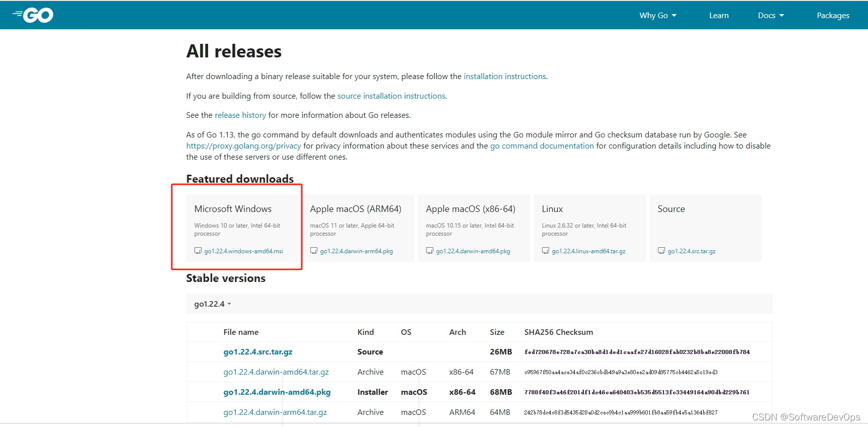868x427 pixels.
Task: Download go1.22.4.windows-amd64.msi from featured downloads
Action: pyautogui.click(x=244, y=251)
